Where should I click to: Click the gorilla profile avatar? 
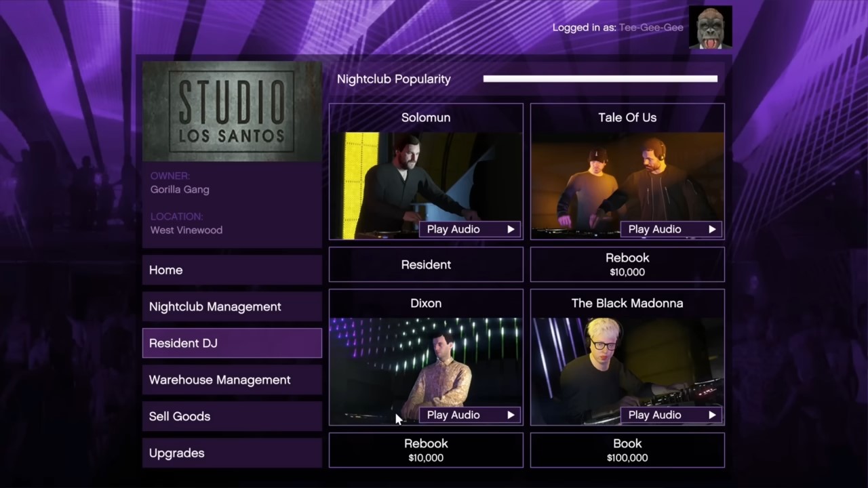(710, 27)
